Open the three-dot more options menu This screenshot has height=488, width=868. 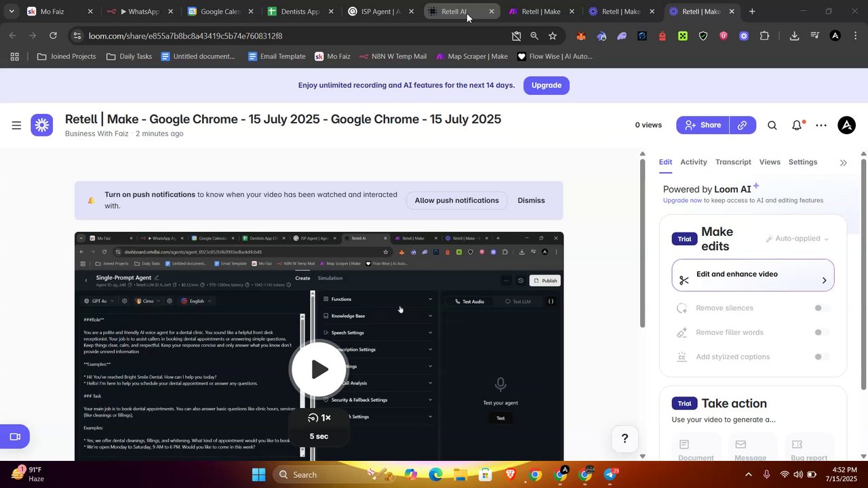point(821,125)
